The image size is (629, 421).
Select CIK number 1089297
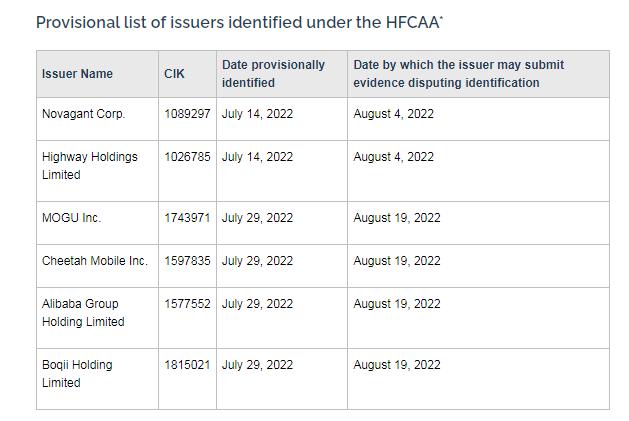pos(187,114)
